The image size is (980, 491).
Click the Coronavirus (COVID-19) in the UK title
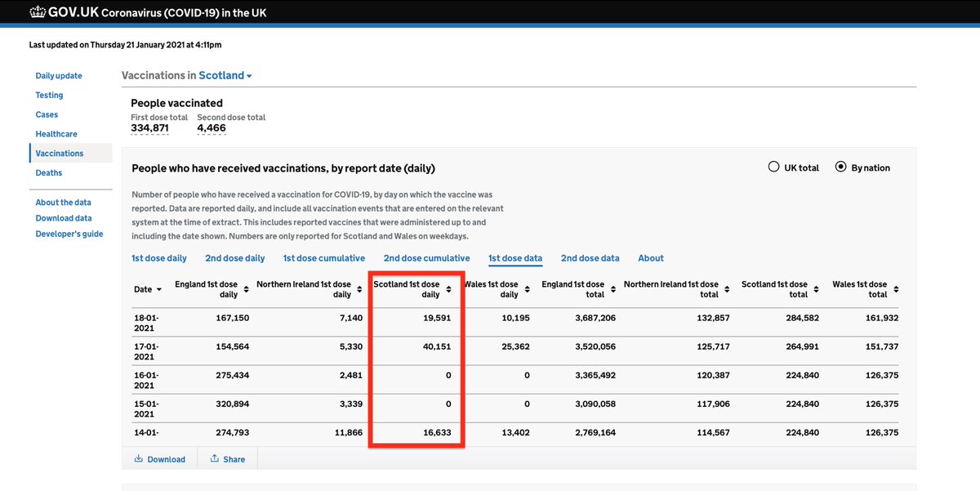point(184,12)
